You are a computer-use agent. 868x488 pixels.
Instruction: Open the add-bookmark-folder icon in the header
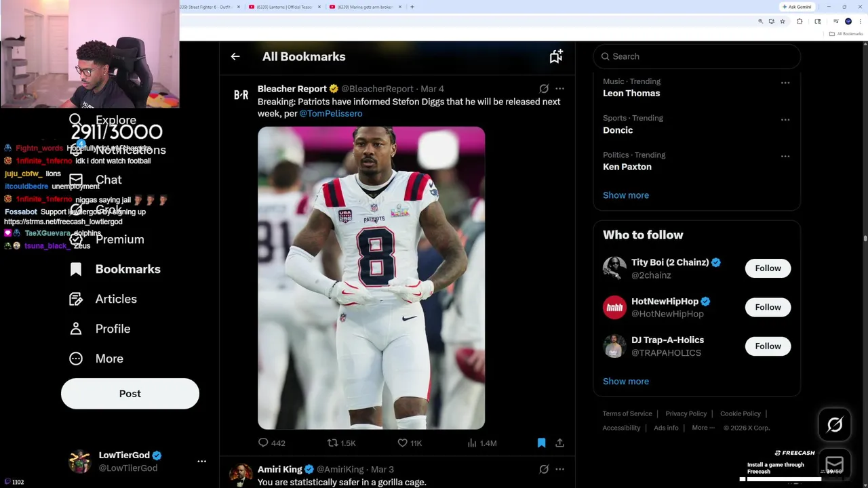[556, 57]
